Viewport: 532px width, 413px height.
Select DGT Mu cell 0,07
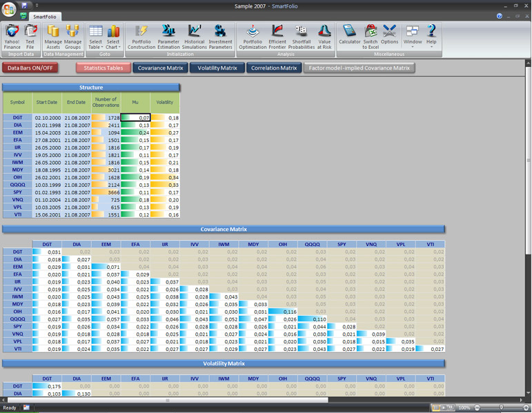[135, 118]
